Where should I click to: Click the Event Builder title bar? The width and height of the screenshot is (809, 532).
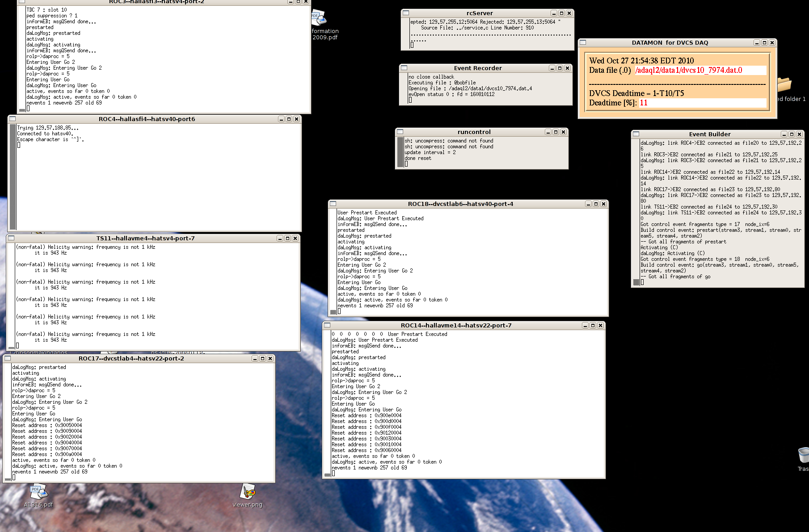(710, 134)
